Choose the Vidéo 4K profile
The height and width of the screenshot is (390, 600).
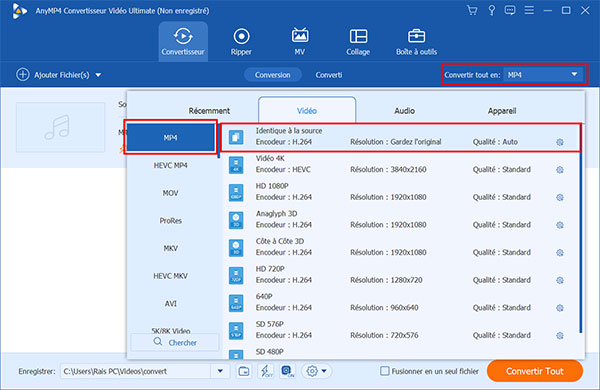[x=401, y=165]
